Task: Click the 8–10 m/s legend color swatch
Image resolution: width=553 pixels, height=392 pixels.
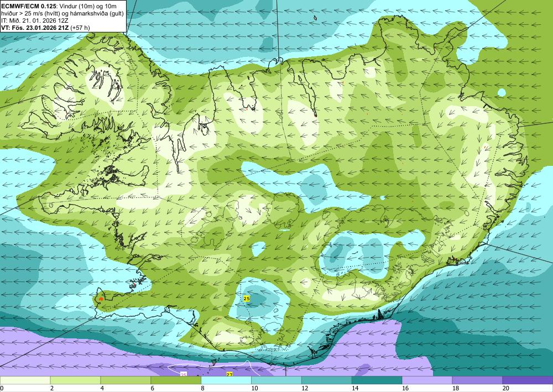Action: click(226, 380)
